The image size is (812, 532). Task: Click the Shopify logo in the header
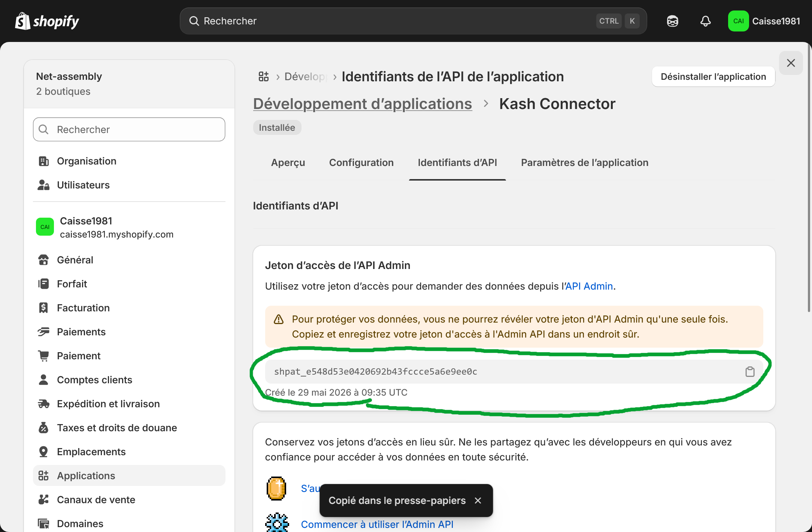click(x=47, y=21)
